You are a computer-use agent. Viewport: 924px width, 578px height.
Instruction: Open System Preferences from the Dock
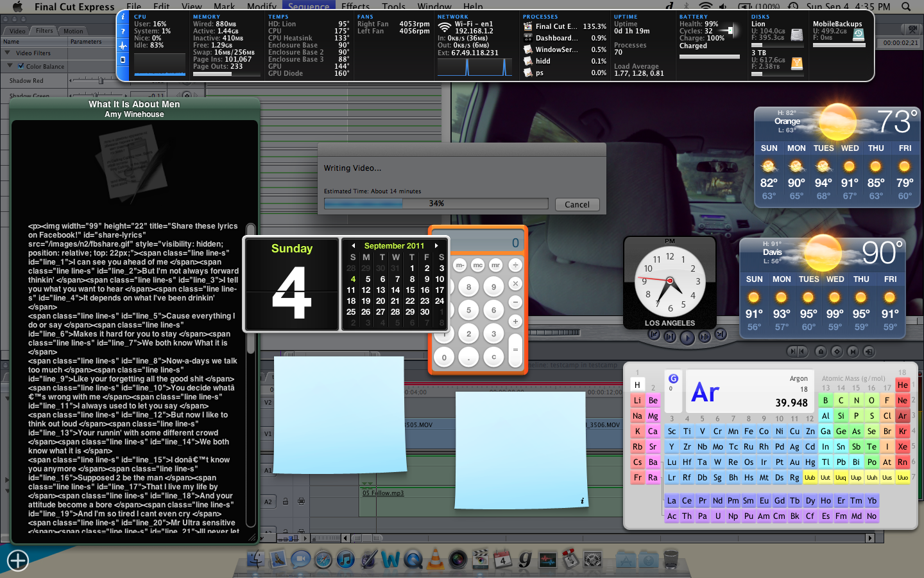[x=592, y=559]
